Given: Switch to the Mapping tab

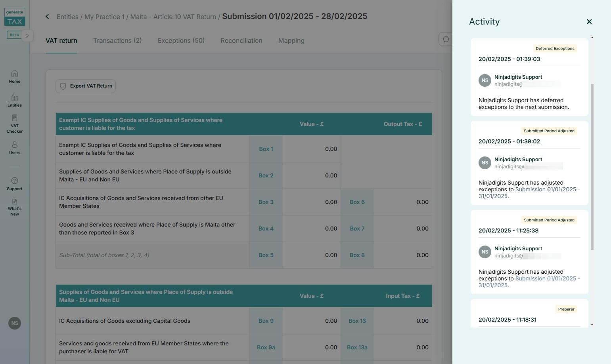Looking at the screenshot, I should click(291, 41).
